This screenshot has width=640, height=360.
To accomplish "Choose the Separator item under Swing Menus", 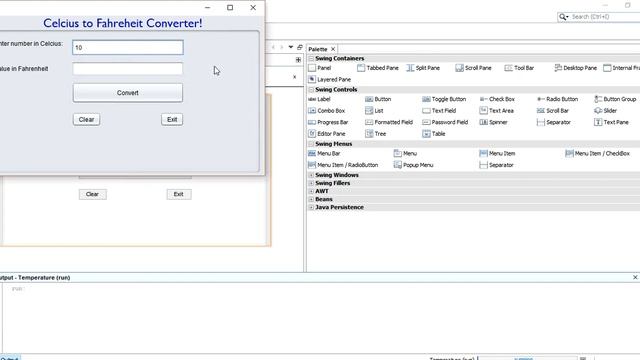I will pyautogui.click(x=497, y=165).
